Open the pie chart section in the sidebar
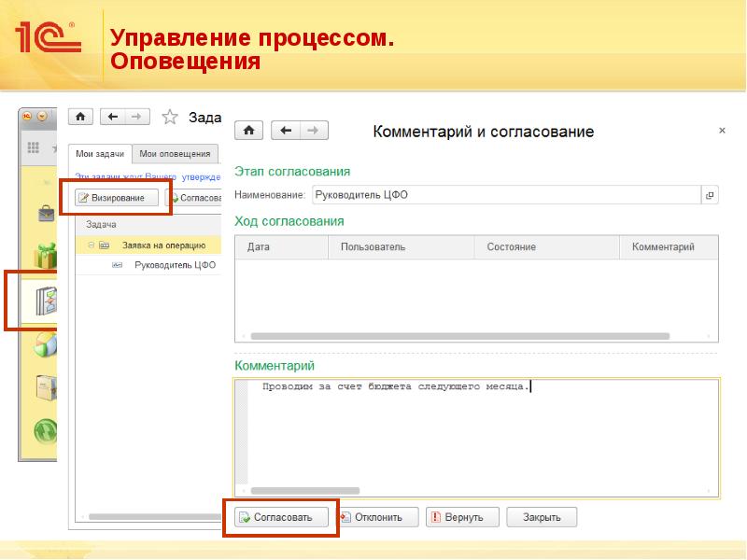Screen dimensions: 747x560 pos(46,344)
